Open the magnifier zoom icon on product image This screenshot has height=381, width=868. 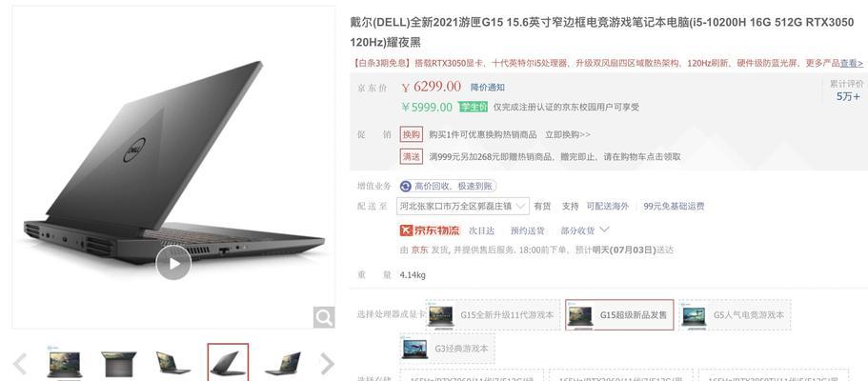(324, 317)
